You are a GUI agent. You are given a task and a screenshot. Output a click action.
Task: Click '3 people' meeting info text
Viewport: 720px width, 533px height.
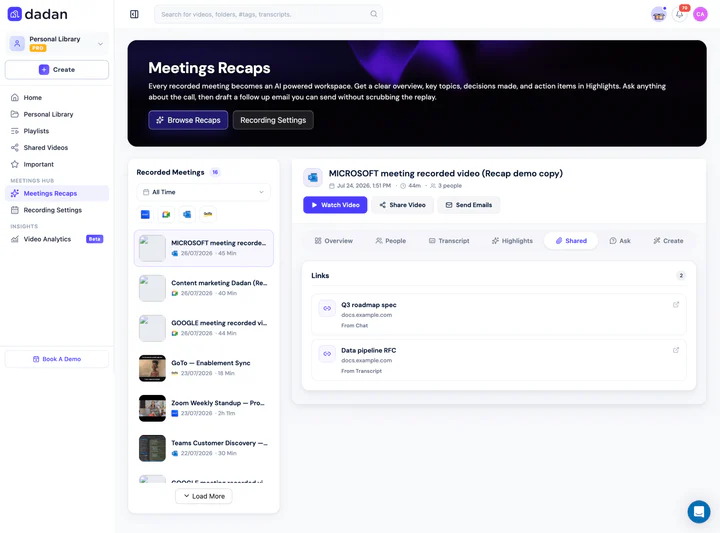point(450,186)
